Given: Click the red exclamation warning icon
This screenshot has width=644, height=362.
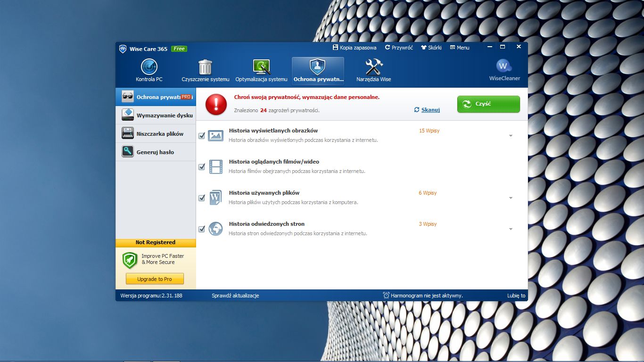Looking at the screenshot, I should tap(216, 104).
